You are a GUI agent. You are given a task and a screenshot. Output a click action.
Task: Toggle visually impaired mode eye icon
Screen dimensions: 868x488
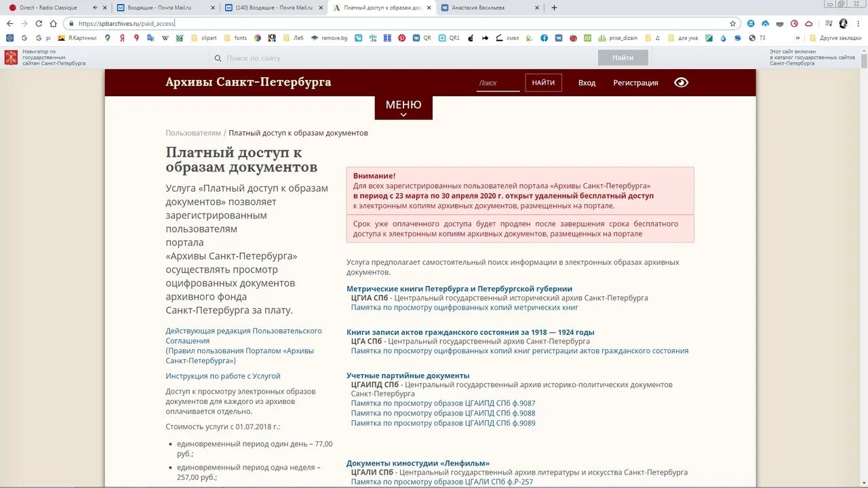pyautogui.click(x=681, y=83)
